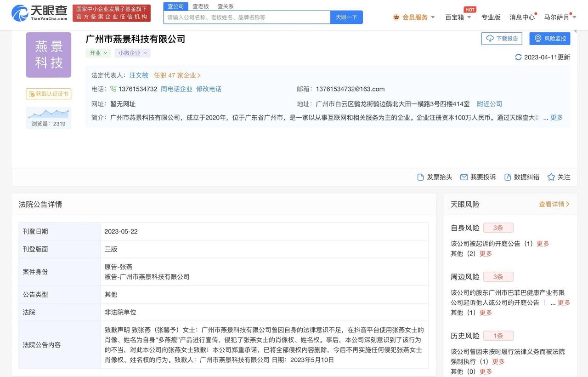Click the 发票抬头 document icon
The image size is (588, 377).
click(x=420, y=177)
